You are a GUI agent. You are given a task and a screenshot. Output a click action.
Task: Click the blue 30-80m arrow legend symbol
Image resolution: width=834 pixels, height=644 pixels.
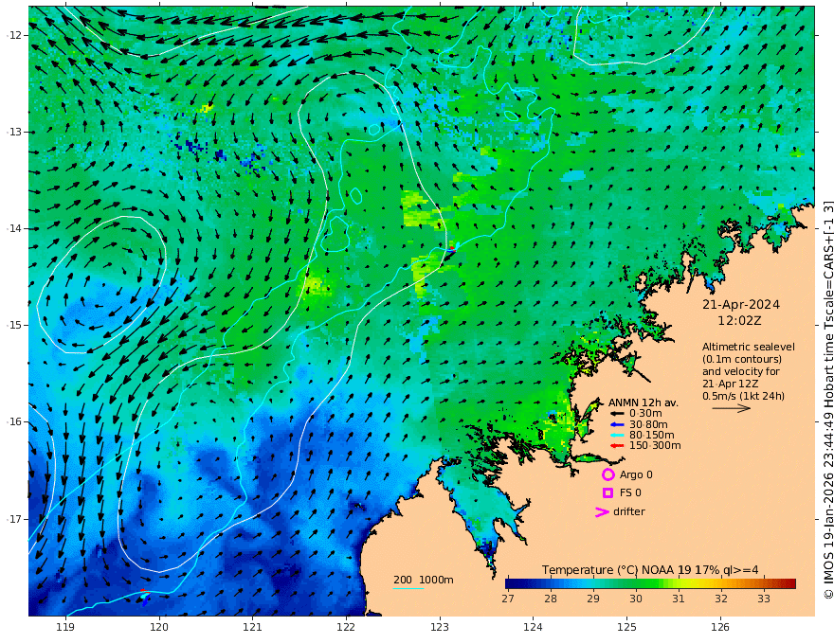[617, 424]
